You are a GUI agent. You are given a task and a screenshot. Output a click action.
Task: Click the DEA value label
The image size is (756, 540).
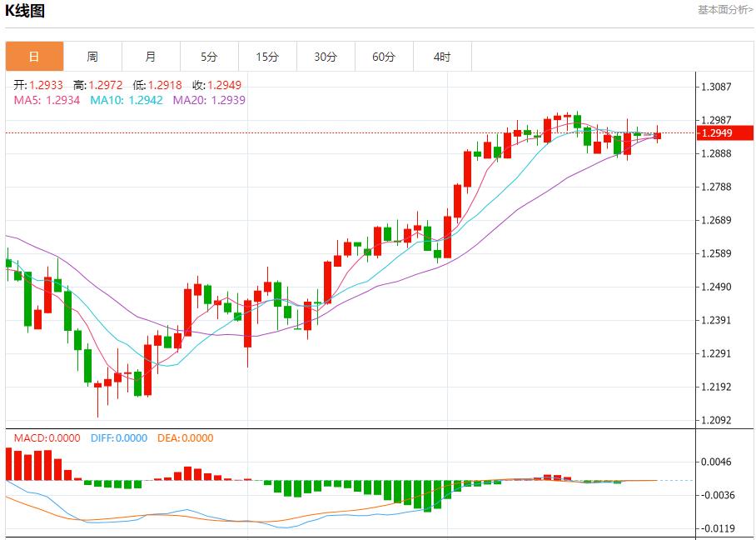pos(185,437)
